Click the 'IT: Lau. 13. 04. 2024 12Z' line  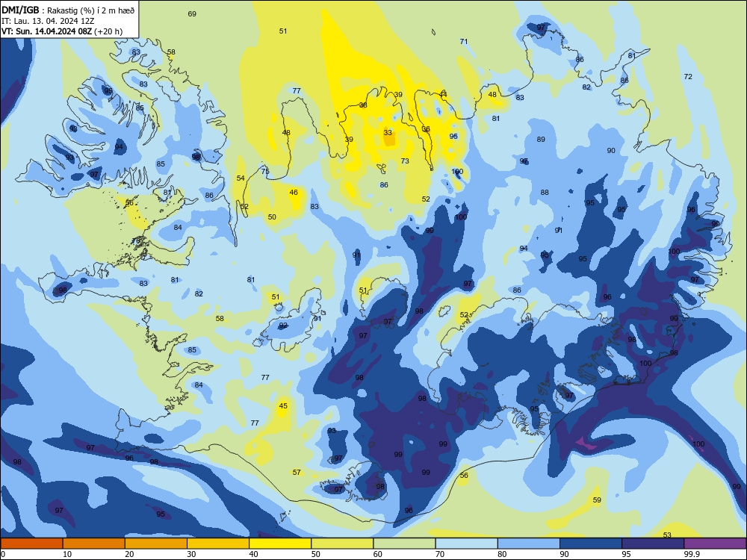48,21
